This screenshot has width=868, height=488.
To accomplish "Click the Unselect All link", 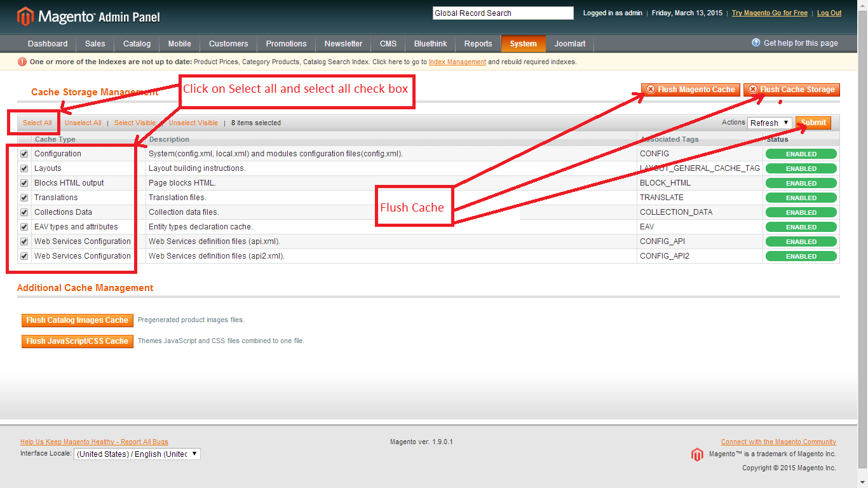I will click(83, 123).
